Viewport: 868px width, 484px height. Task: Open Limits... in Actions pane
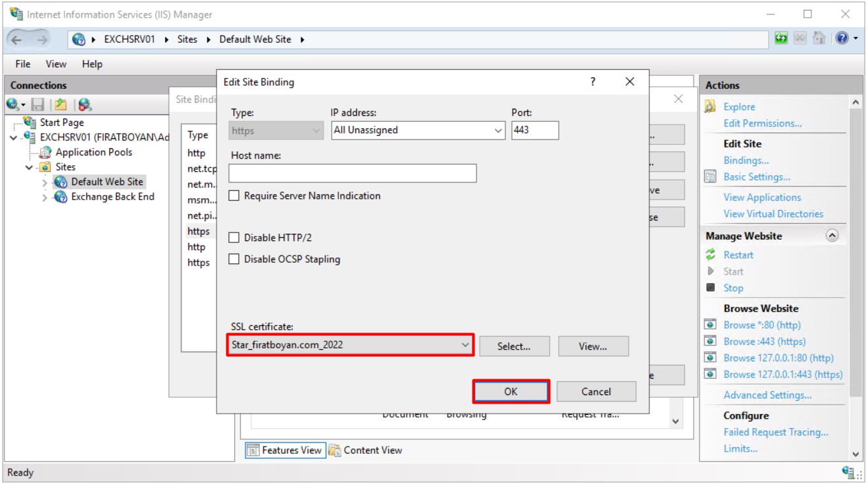point(740,448)
